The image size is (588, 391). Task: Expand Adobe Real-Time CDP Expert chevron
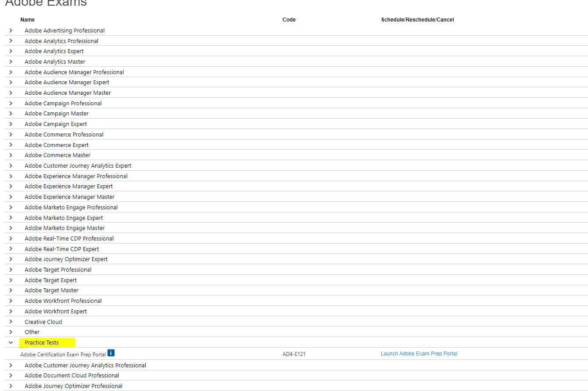[11, 249]
